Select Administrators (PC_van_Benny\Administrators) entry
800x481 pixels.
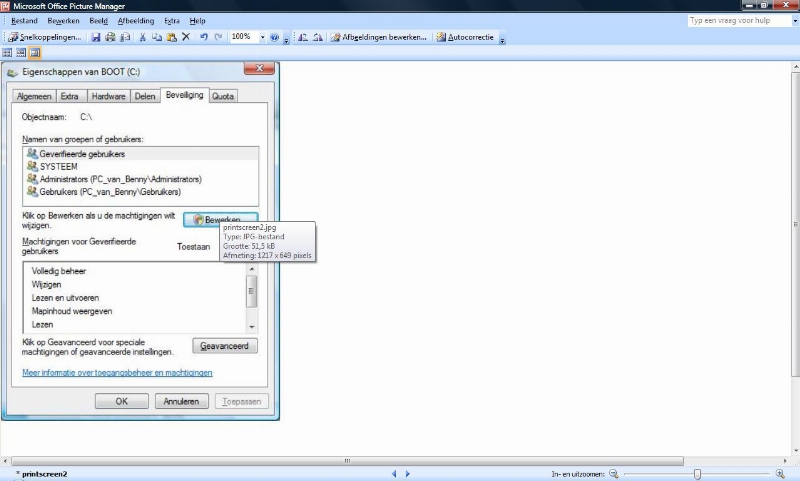pyautogui.click(x=141, y=179)
